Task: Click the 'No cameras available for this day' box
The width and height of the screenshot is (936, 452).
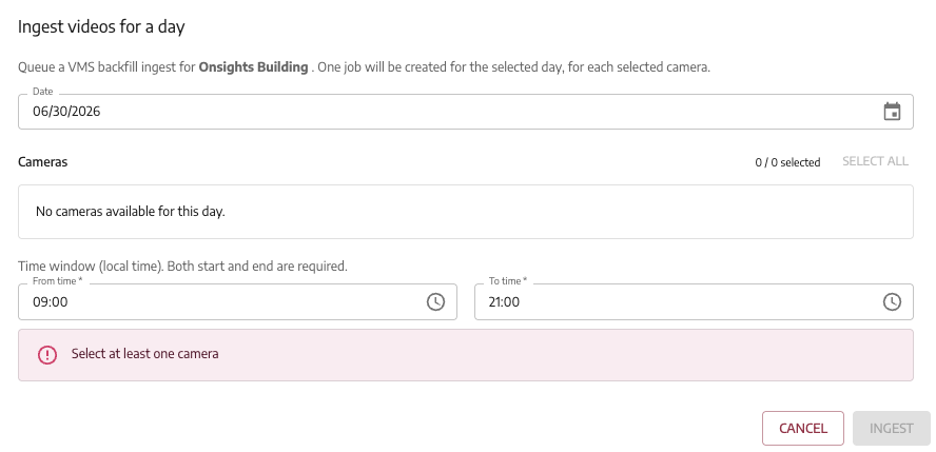Action: coord(466,211)
